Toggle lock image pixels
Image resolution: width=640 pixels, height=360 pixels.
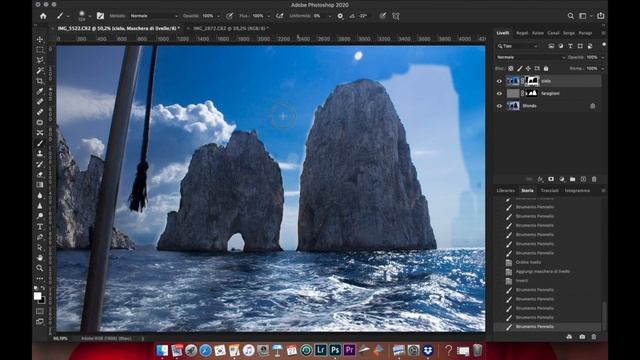tap(520, 69)
